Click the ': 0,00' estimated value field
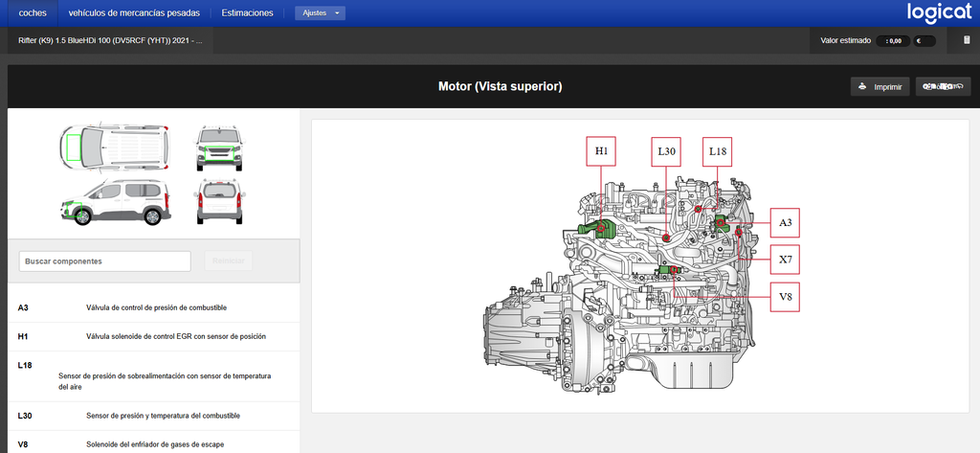Screen dimensions: 980x453 pos(893,41)
